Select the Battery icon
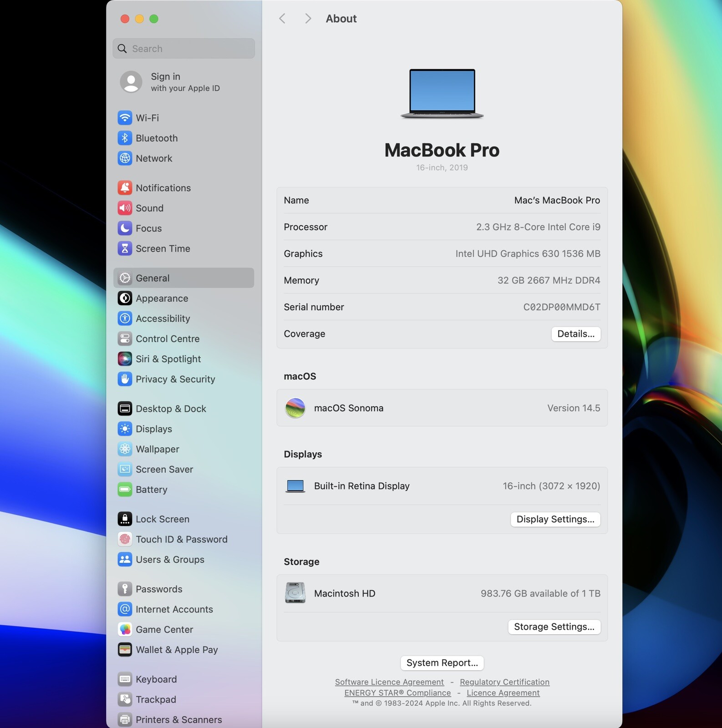722x728 pixels. 125,490
